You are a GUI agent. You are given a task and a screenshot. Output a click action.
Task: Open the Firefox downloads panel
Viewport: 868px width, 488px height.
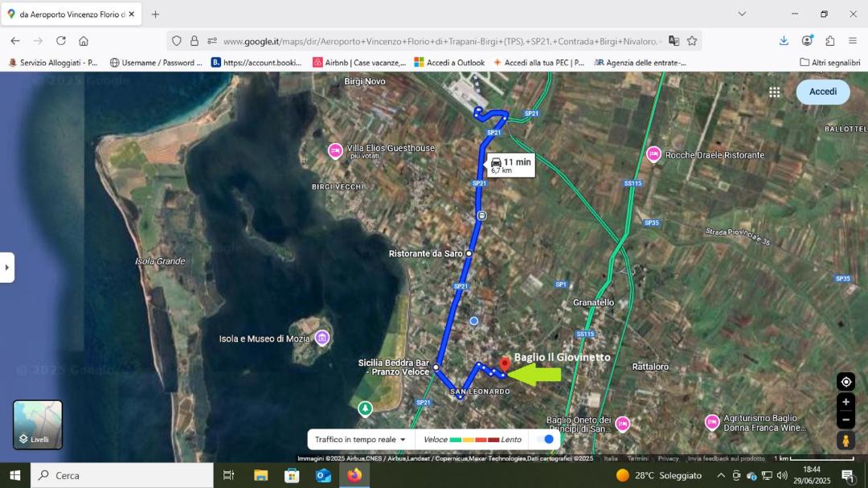pyautogui.click(x=784, y=41)
